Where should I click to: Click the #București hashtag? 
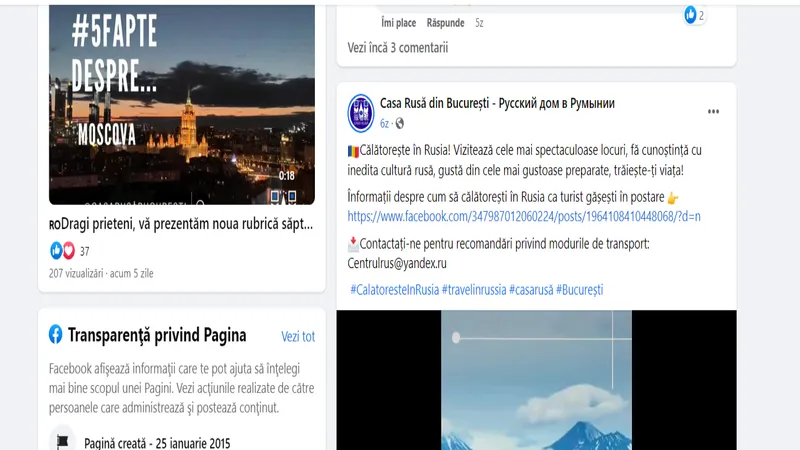tap(580, 290)
